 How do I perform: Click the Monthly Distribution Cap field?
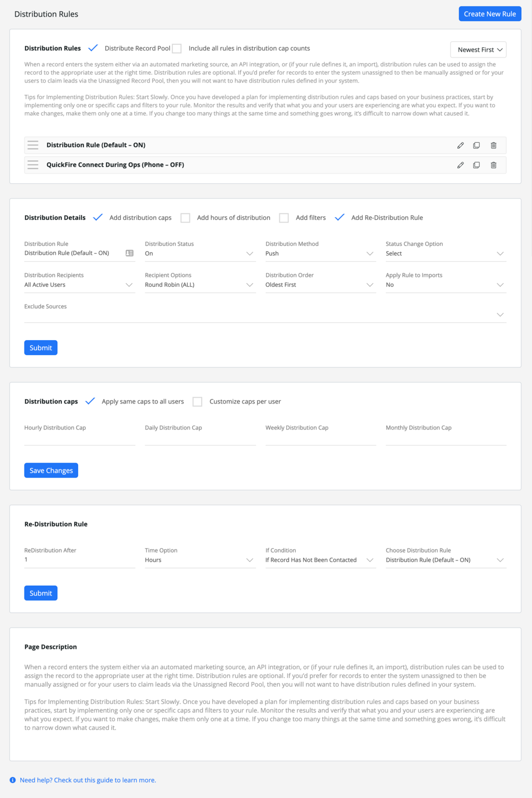pyautogui.click(x=446, y=438)
